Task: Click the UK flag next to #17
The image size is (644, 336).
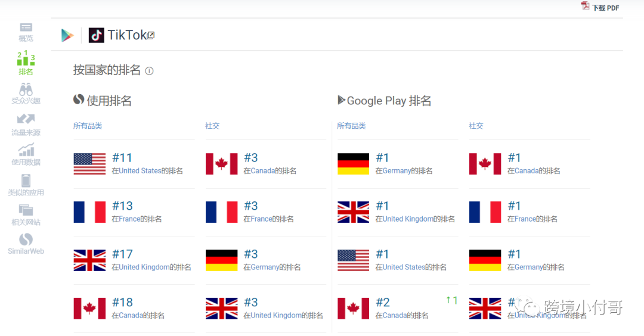Action: pos(89,260)
